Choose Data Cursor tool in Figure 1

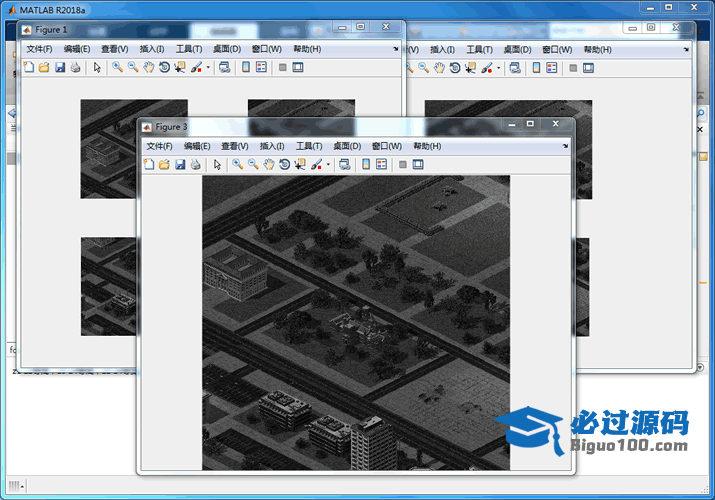[180, 67]
